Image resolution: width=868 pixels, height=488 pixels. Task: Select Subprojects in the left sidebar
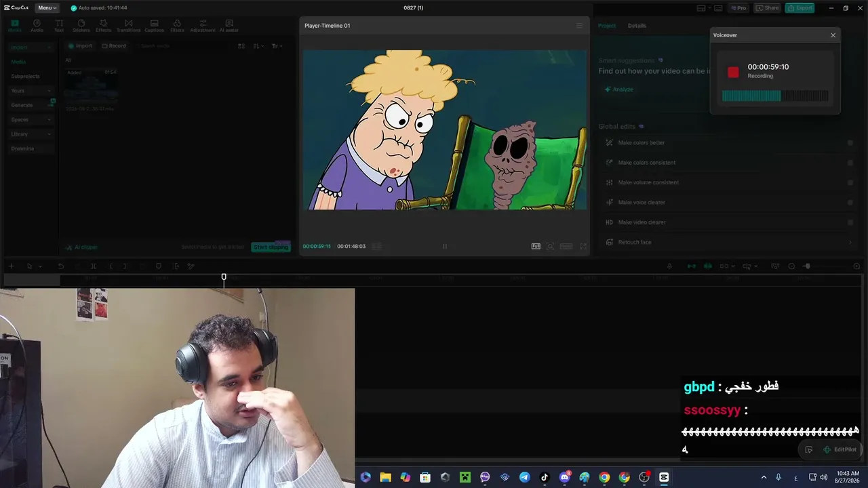[25, 76]
